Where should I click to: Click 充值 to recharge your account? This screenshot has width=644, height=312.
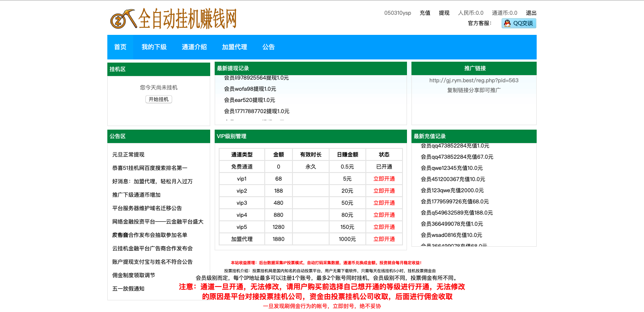point(424,13)
